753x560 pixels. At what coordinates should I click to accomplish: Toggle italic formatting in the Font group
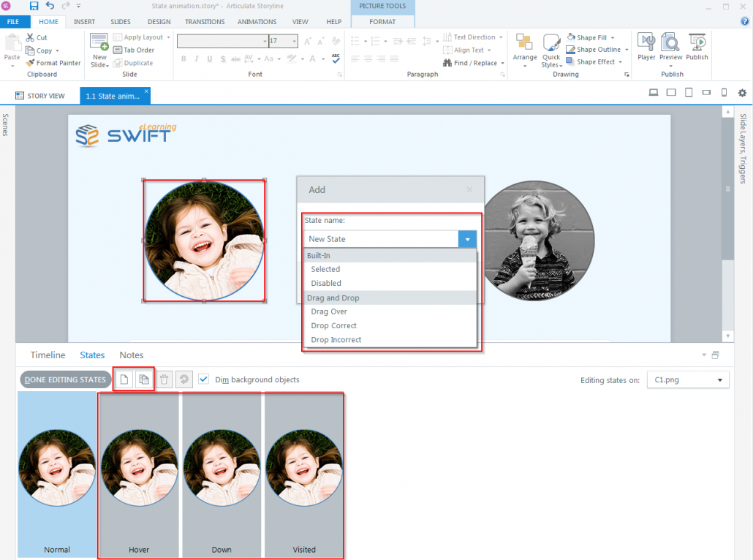[x=196, y=58]
